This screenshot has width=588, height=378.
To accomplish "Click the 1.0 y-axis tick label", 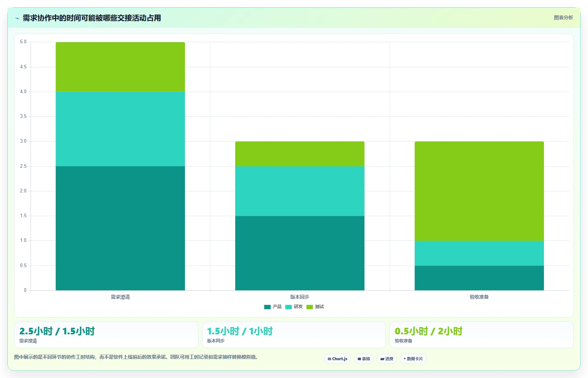I will (x=23, y=240).
